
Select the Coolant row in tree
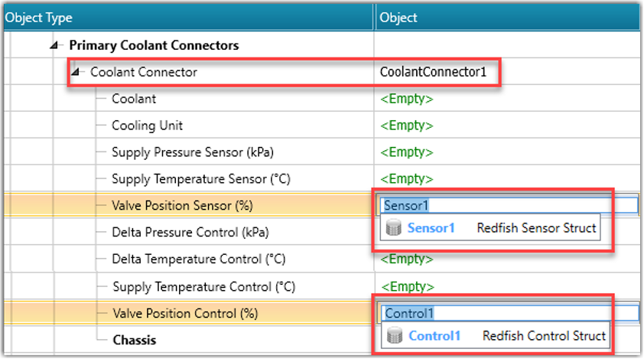coord(134,99)
